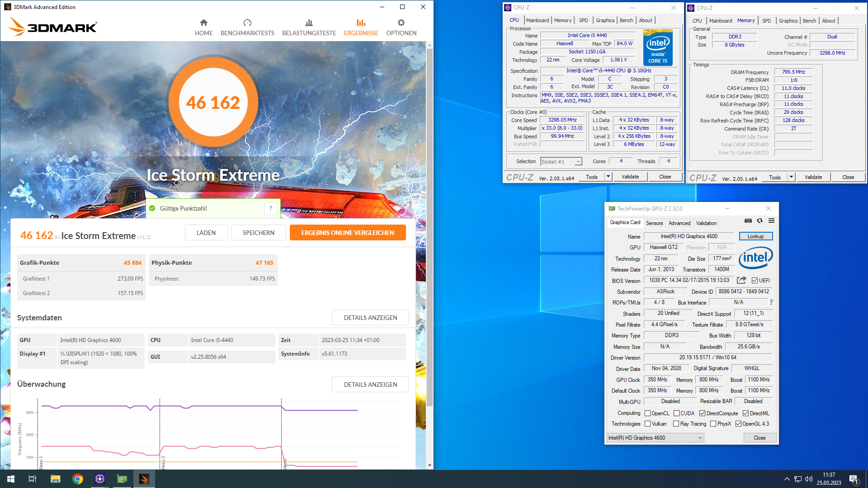Viewport: 868px width, 488px height.
Task: Open the Advanced tab in GPU-Z
Action: point(679,223)
